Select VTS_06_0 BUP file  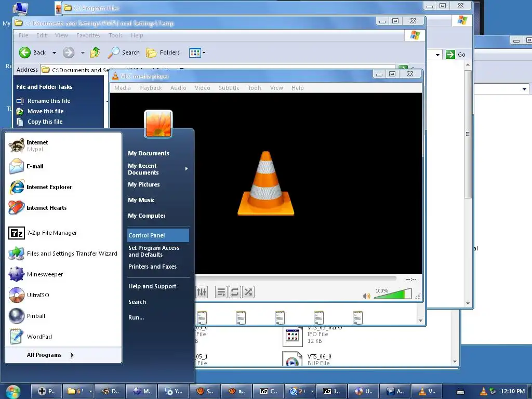pos(307,359)
